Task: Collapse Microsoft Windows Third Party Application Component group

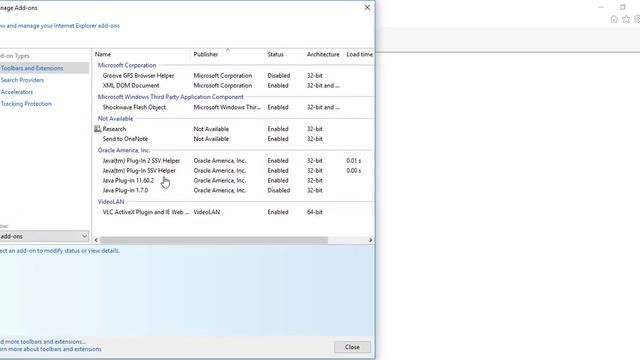Action: (x=171, y=97)
